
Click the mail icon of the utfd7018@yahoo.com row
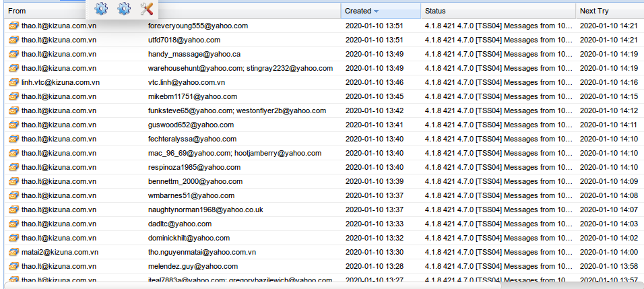tap(13, 40)
